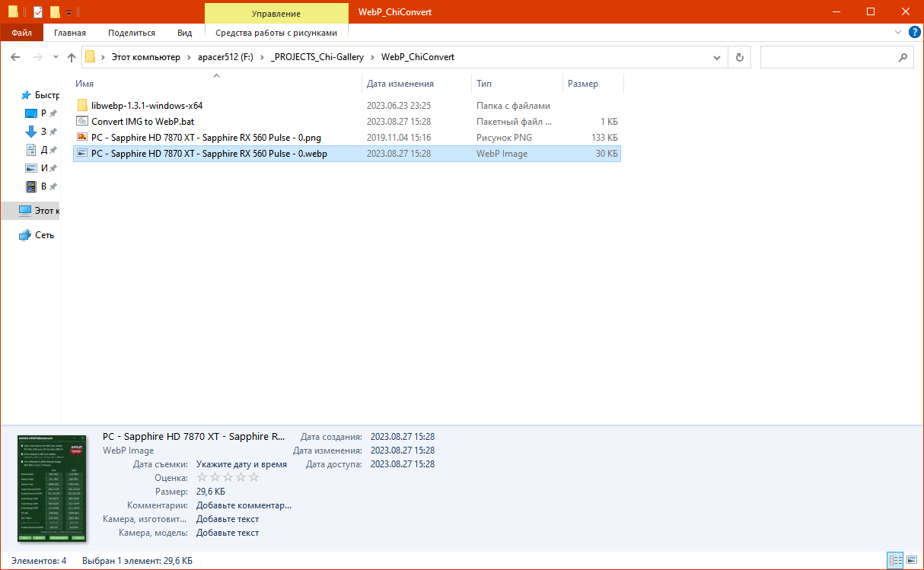This screenshot has height=570, width=924.
Task: Switch to the Поделиться ribbon tab
Action: (x=132, y=33)
